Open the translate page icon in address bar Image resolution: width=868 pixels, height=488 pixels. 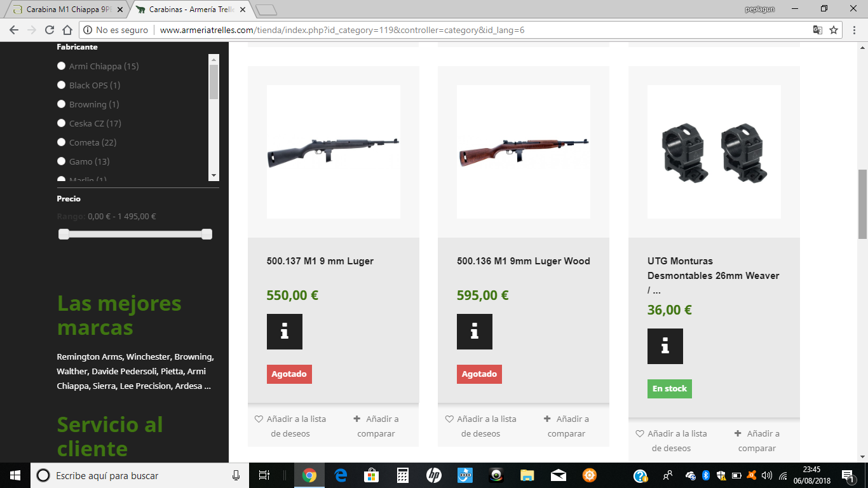(x=818, y=30)
